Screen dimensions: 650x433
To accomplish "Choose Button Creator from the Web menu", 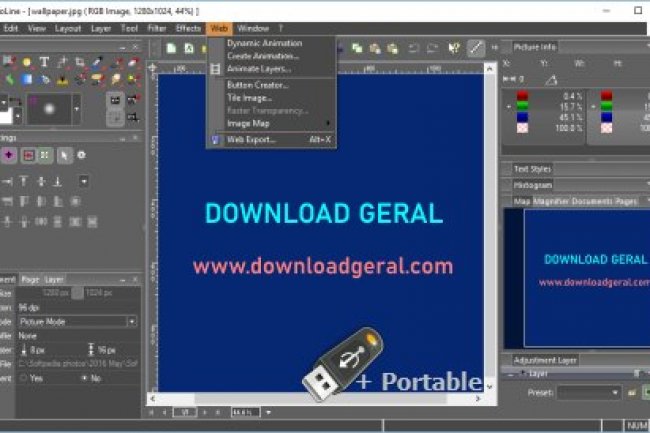I will 257,85.
